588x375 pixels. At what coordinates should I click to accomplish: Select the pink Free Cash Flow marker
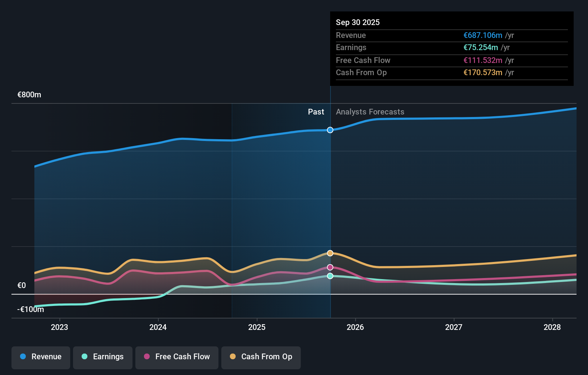point(330,267)
